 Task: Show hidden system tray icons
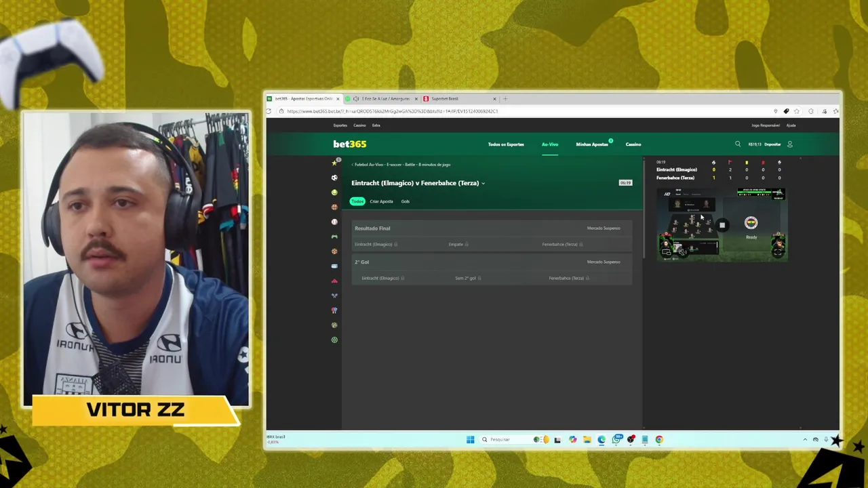pyautogui.click(x=805, y=439)
